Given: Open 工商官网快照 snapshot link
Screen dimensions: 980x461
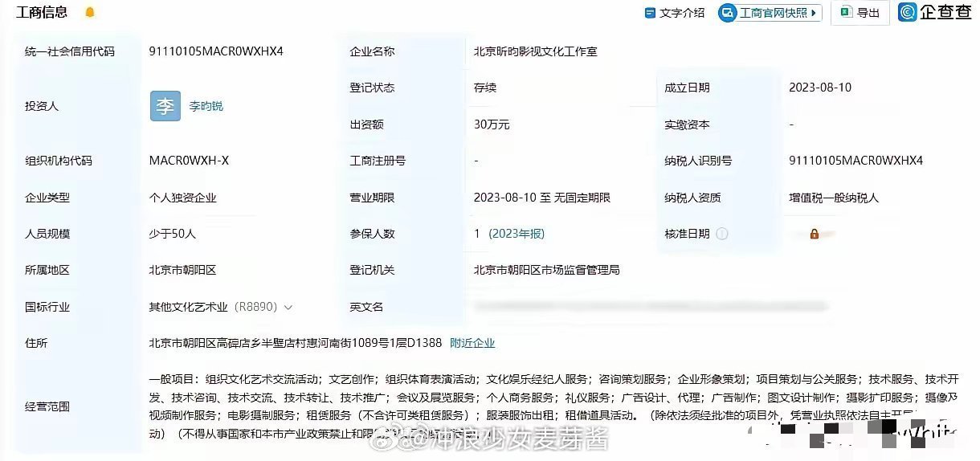Looking at the screenshot, I should (x=770, y=13).
